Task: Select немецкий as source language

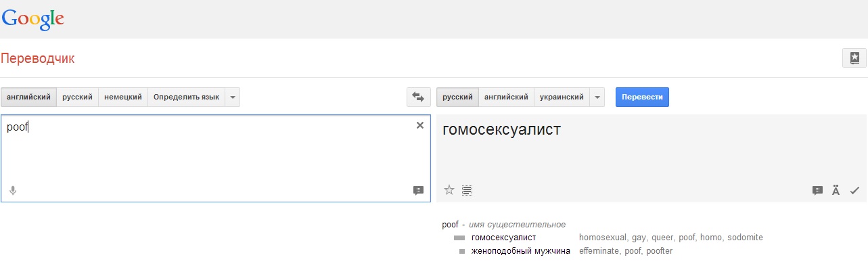Action: [123, 97]
